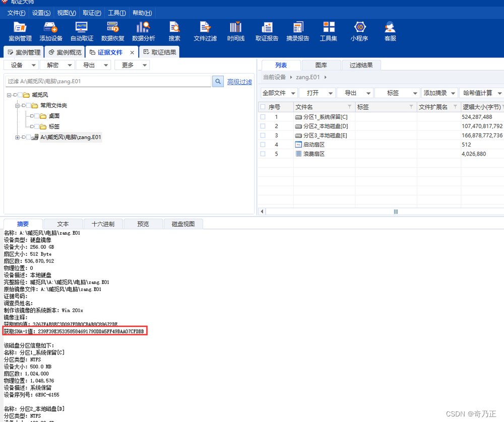Open 取证报告 from the toolbar
This screenshot has height=422, width=504.
pyautogui.click(x=267, y=31)
